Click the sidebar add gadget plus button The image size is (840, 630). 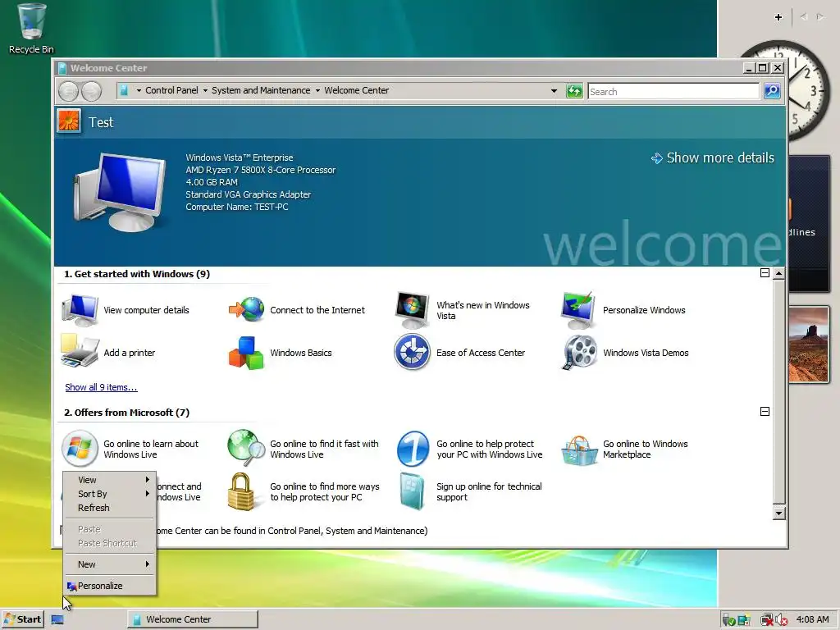point(778,17)
